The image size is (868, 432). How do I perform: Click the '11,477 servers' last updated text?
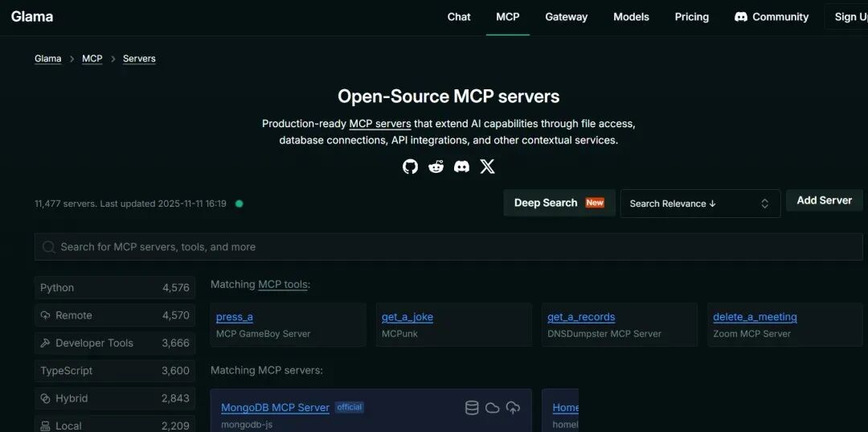[131, 204]
